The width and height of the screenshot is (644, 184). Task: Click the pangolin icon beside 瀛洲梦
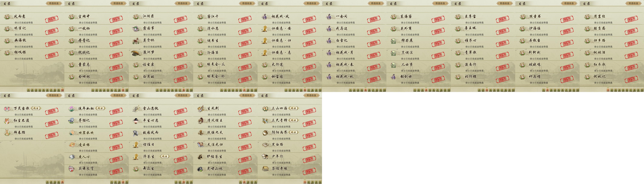(x=136, y=53)
